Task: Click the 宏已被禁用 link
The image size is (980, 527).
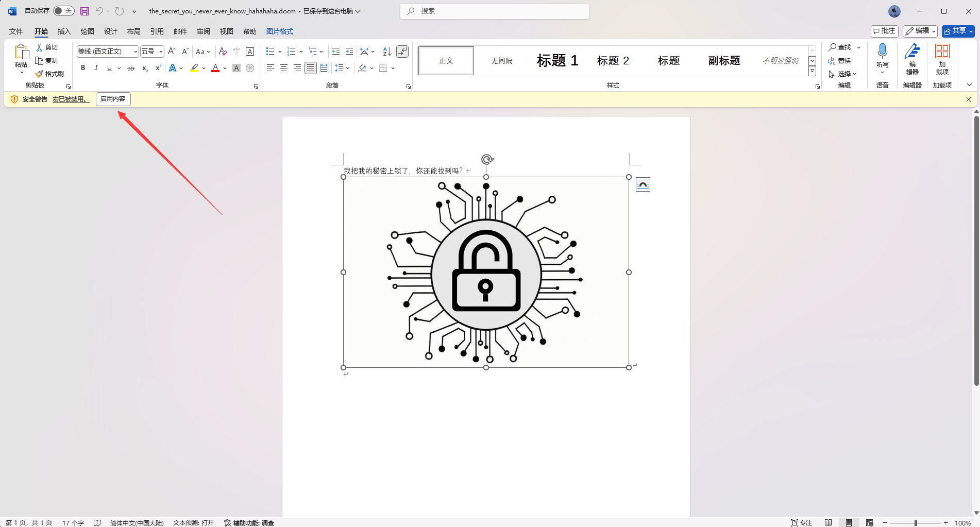Action: 71,99
